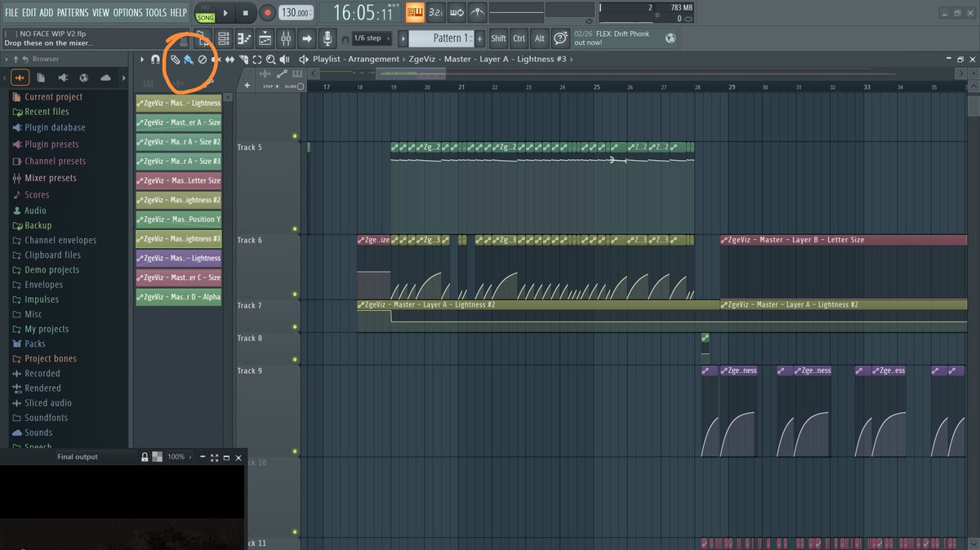This screenshot has height=550, width=980.
Task: Select the Slip tool in playlist toolbar
Action: point(230,60)
